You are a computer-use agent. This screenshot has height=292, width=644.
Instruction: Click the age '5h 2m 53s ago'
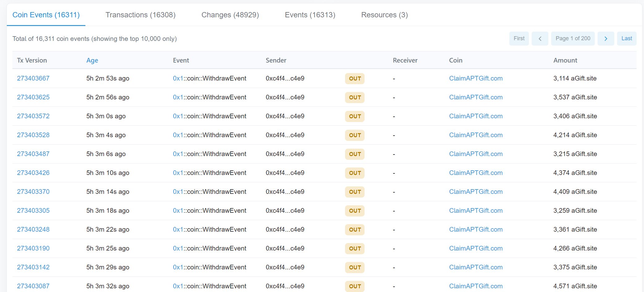[x=108, y=78]
